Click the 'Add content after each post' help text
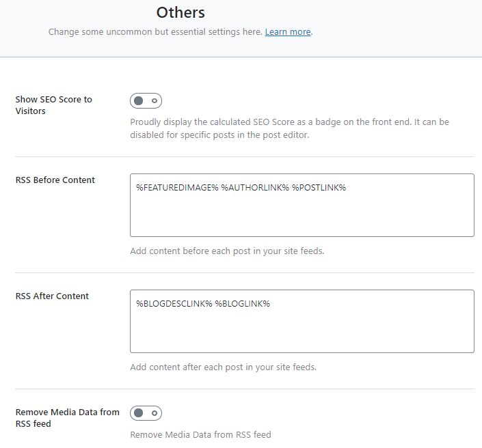 coord(223,367)
